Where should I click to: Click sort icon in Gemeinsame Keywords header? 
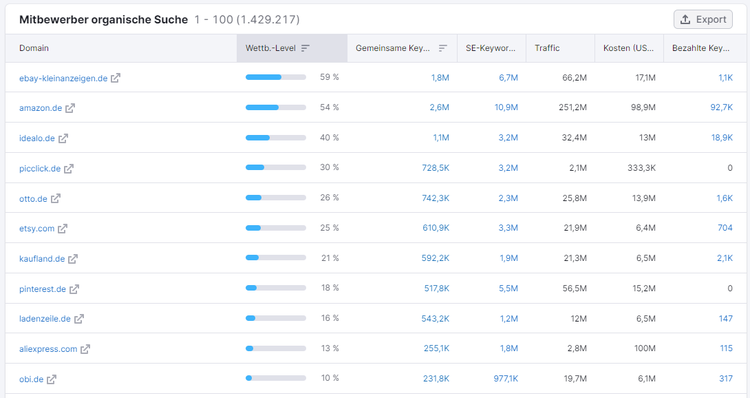pos(443,48)
